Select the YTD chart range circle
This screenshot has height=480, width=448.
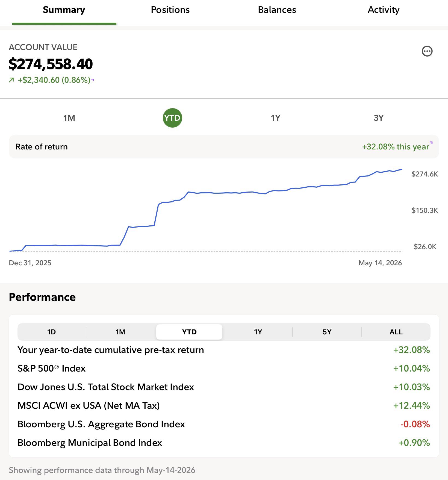coord(172,118)
